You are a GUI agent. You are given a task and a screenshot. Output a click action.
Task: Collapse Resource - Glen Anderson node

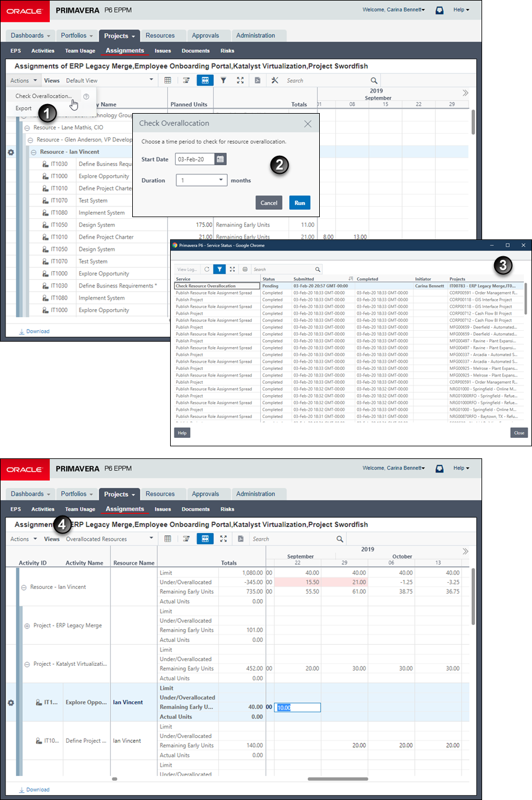coord(31,140)
